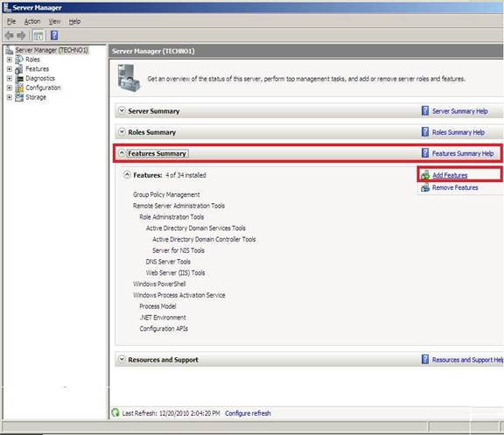
Task: Select Server Manager (TECHNO1) root tree node
Action: [x=52, y=50]
